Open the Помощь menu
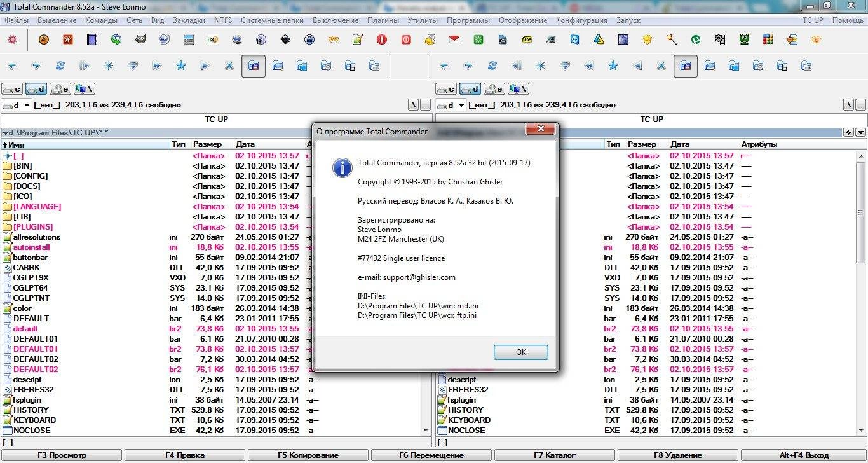The width and height of the screenshot is (868, 463). tap(848, 20)
